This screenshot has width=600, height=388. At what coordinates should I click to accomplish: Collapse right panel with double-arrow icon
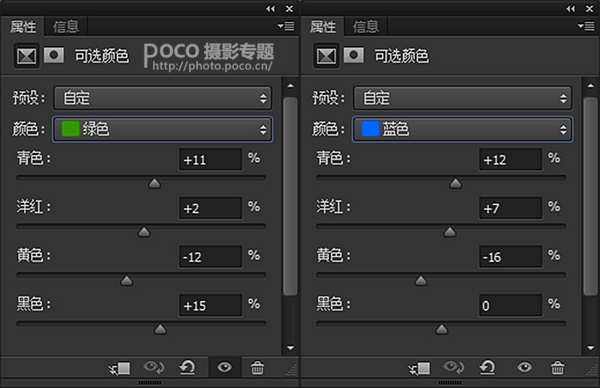coord(571,8)
